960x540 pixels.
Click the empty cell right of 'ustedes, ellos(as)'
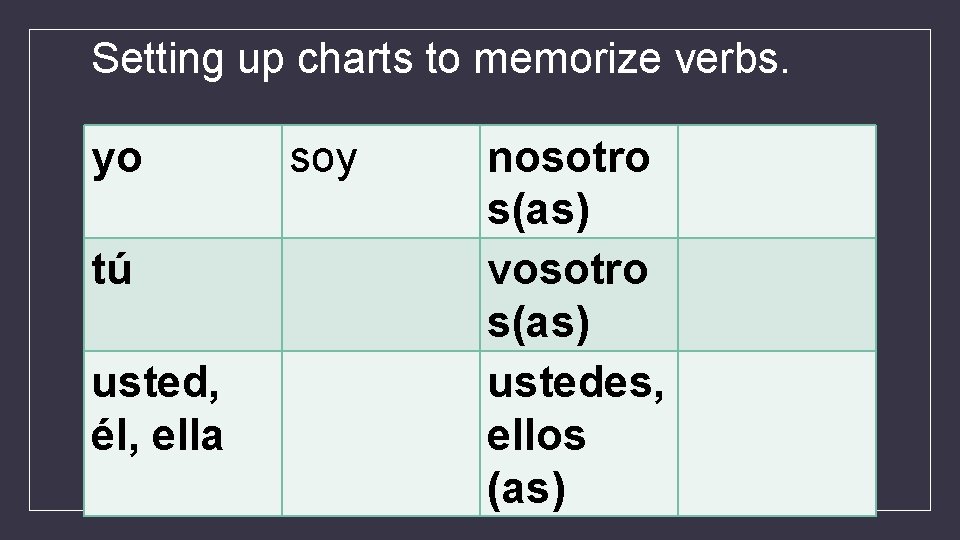[x=777, y=433]
